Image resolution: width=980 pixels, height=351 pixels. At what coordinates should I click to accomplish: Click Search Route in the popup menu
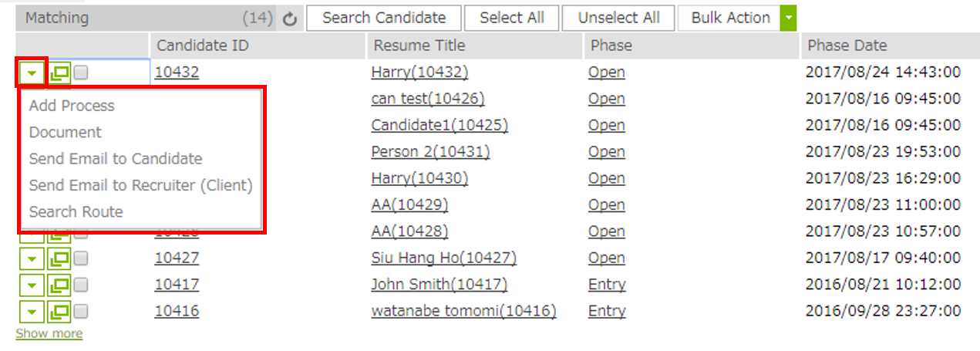(x=76, y=211)
